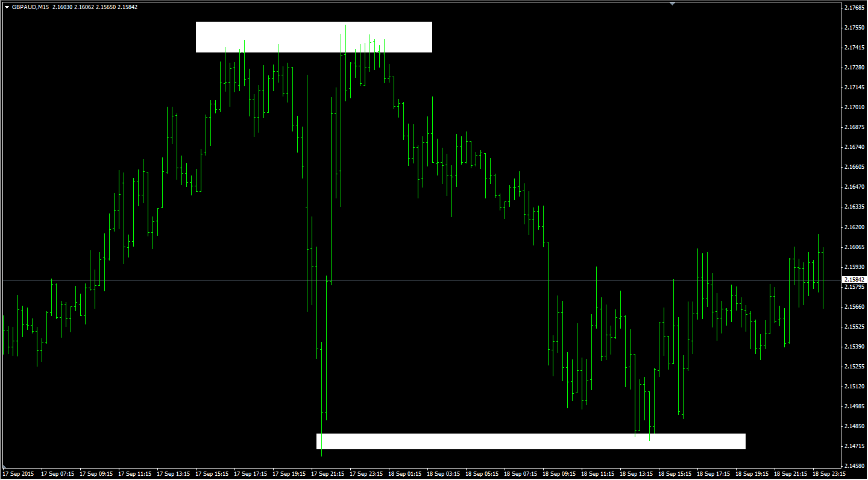
Task: Click the 18 Sep 03:15 time label
Action: tap(443, 474)
